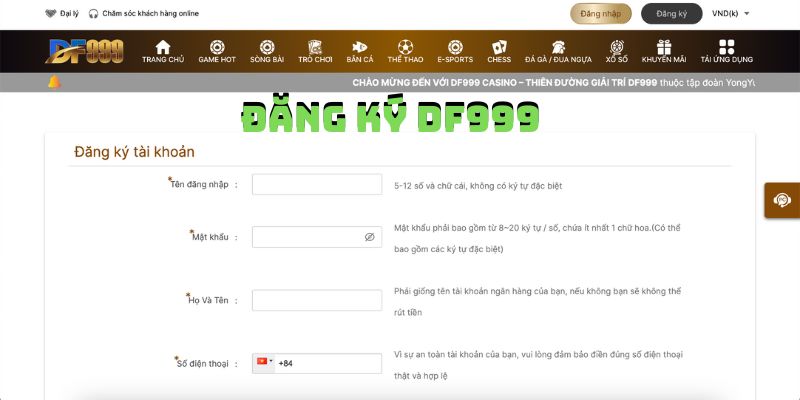The width and height of the screenshot is (800, 400).
Task: Click the Tên đăng nhập input field
Action: pyautogui.click(x=317, y=184)
